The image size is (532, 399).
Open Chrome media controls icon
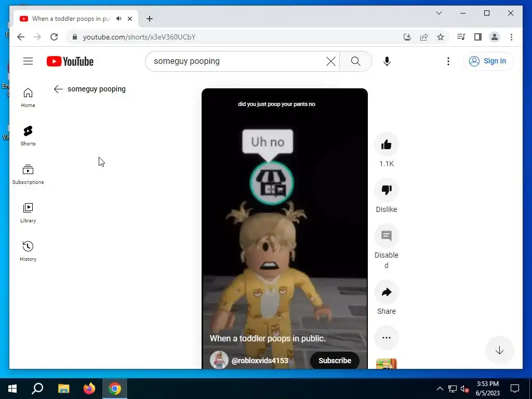coord(461,37)
